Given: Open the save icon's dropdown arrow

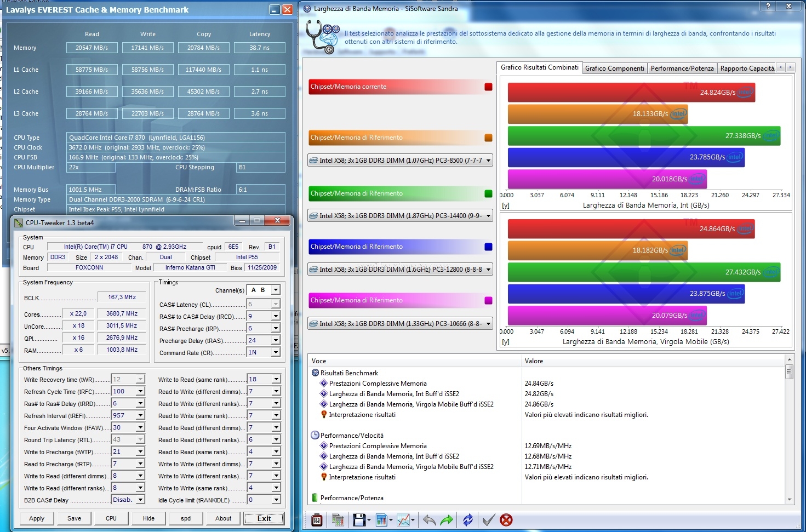Looking at the screenshot, I should (x=369, y=520).
